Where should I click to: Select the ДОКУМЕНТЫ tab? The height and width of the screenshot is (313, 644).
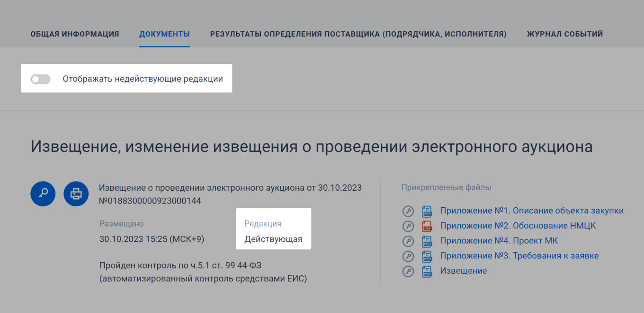pos(164,34)
